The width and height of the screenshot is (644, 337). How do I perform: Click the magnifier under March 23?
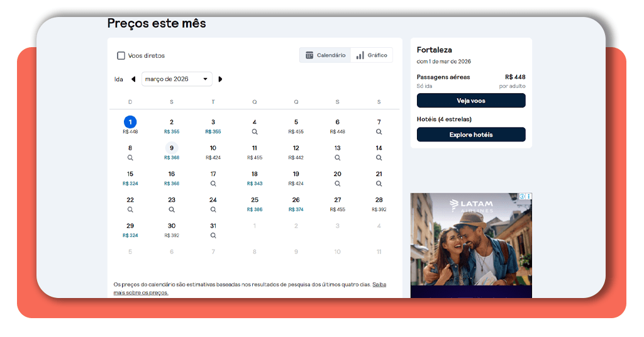172,209
